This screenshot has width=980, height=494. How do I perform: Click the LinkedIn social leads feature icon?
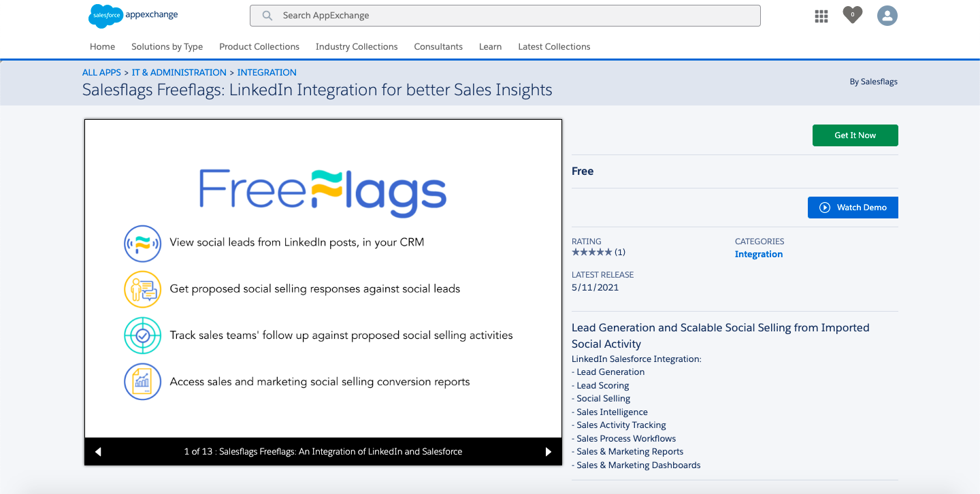coord(142,243)
